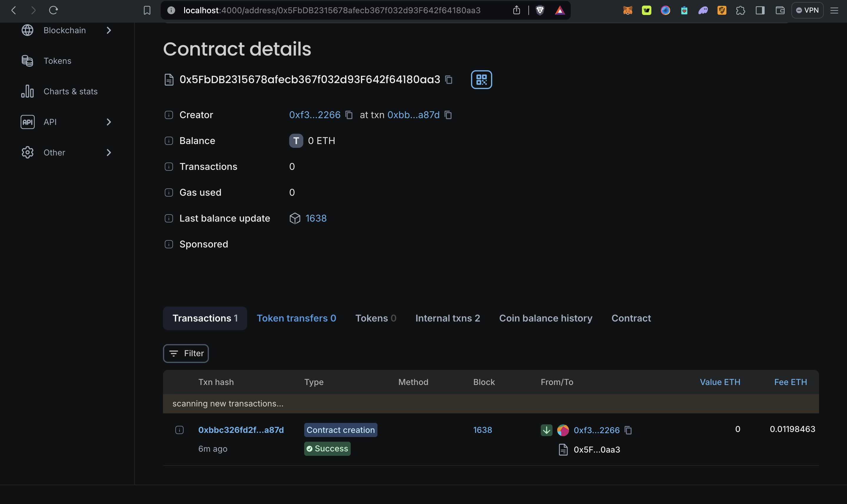
Task: Open the MetaMask fox extension
Action: pyautogui.click(x=628, y=10)
